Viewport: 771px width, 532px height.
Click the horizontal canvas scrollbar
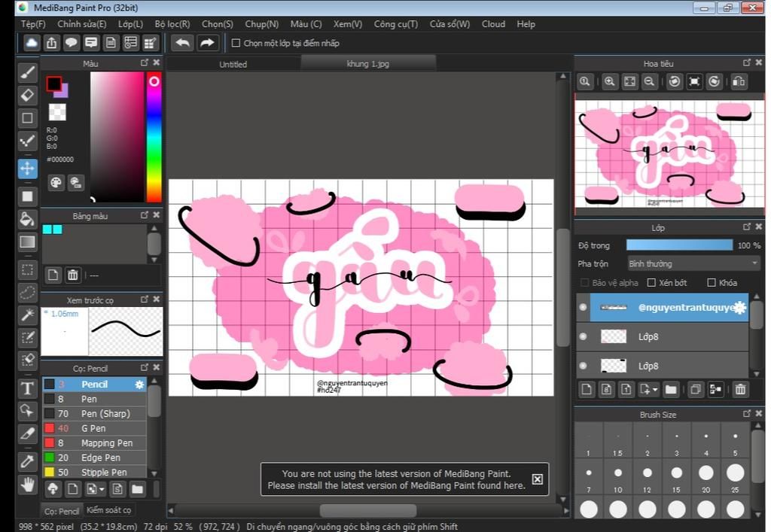(367, 510)
